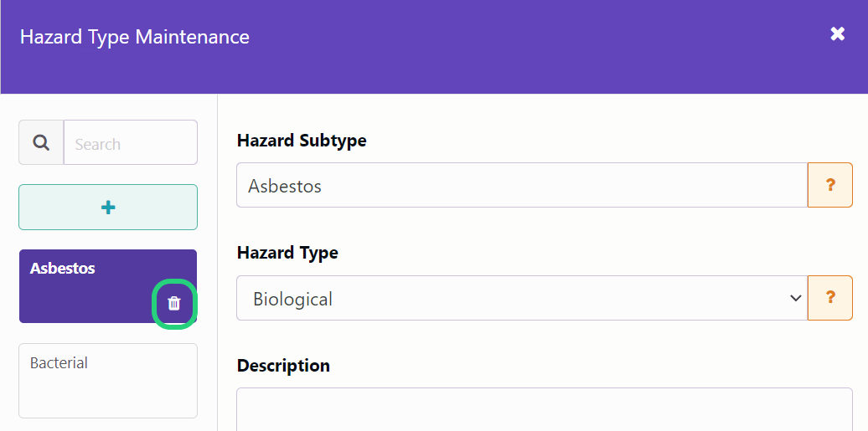Click inside the Description text area
Screen dimensions: 868x431
click(x=544, y=409)
